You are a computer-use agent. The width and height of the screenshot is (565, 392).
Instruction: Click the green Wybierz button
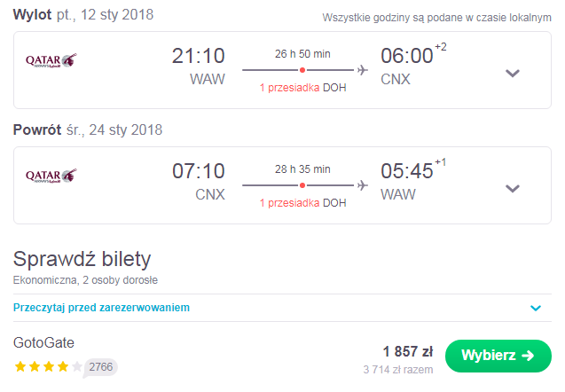point(498,356)
